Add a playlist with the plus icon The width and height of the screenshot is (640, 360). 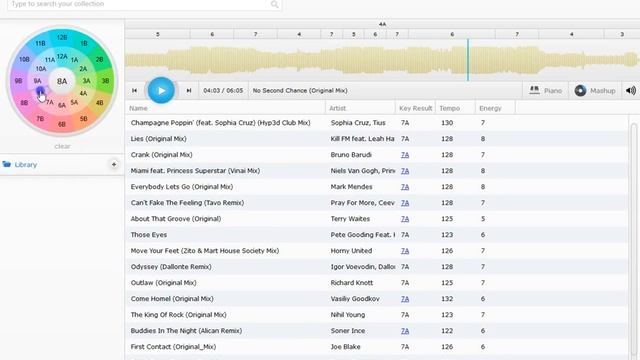114,164
